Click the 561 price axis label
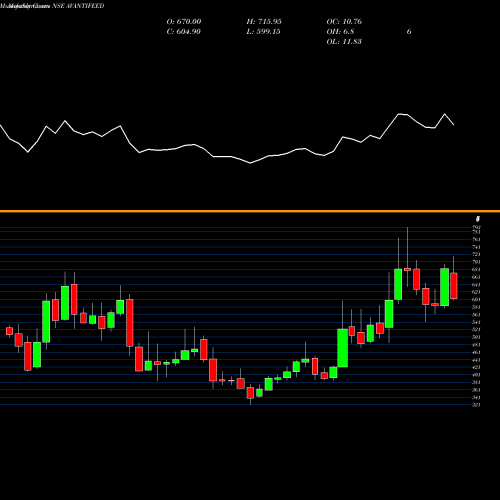Image resolution: width=500 pixels, height=500 pixels. coord(476,315)
